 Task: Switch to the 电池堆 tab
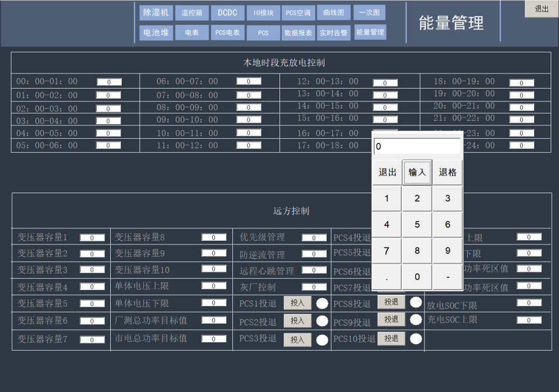[x=156, y=33]
